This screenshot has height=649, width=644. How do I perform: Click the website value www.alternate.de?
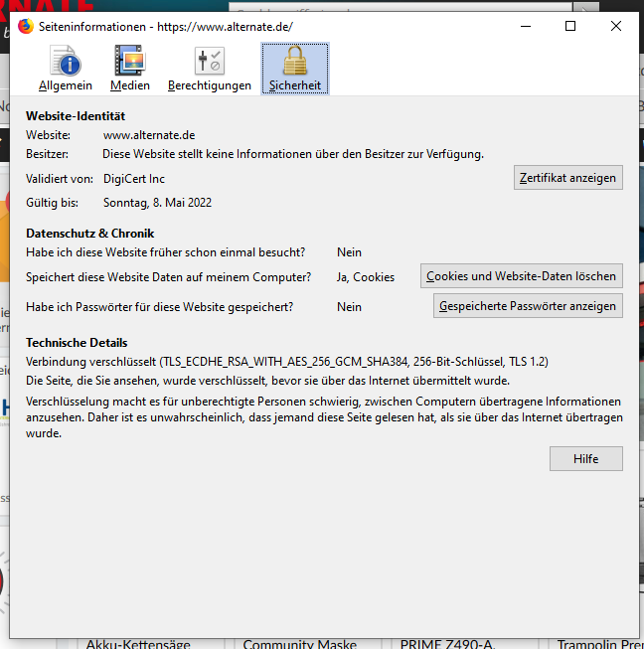click(x=149, y=135)
